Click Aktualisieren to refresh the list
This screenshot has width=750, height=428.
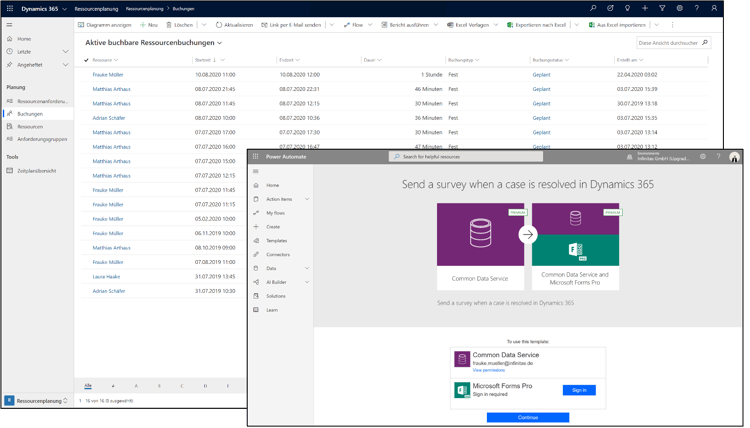tap(234, 25)
